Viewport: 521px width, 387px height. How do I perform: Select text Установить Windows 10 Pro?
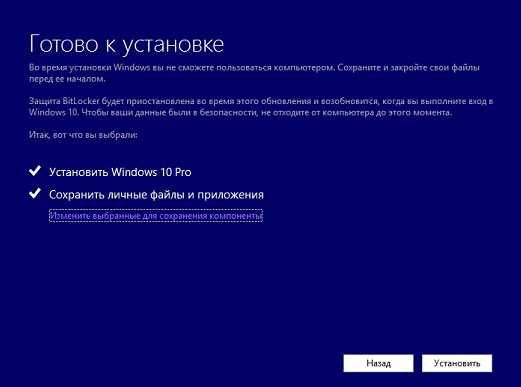(120, 172)
